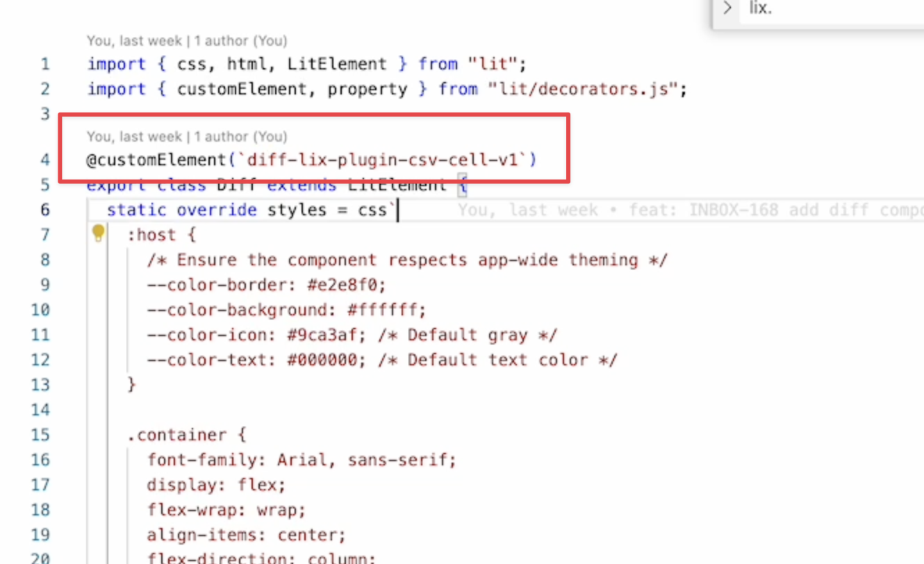Click line number 1 in the gutter
This screenshot has height=564, width=924.
45,65
